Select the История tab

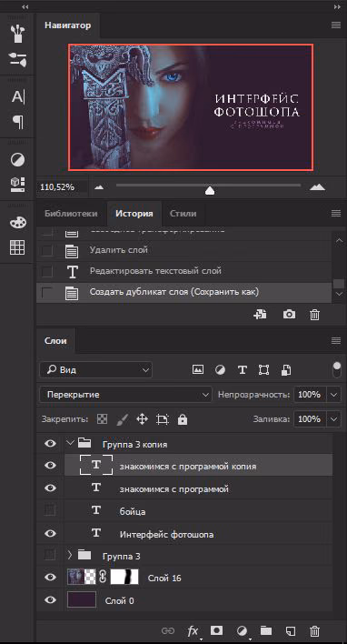(134, 214)
